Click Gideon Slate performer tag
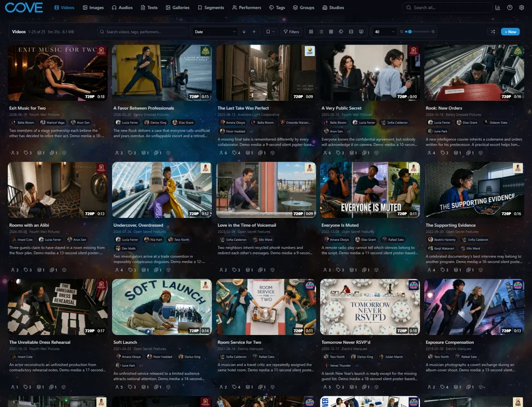This screenshot has width=532, height=407. click(496, 123)
